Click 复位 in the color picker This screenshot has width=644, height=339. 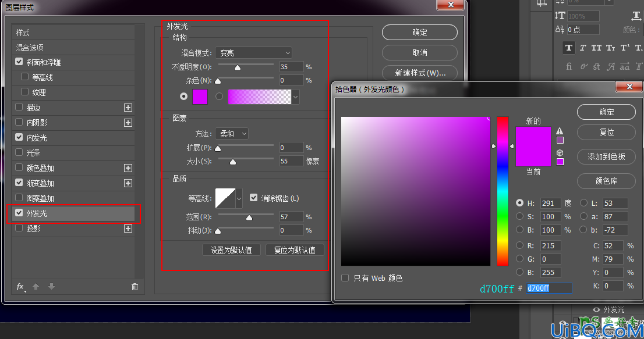point(607,133)
